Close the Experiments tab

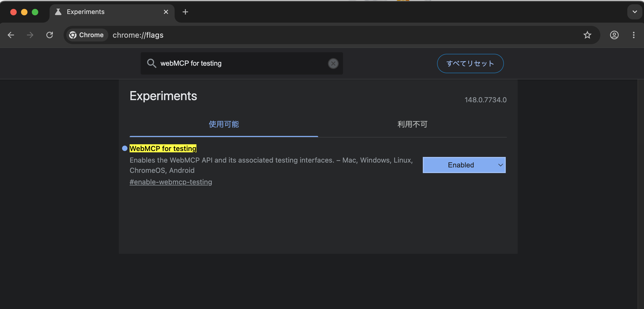coord(166,12)
